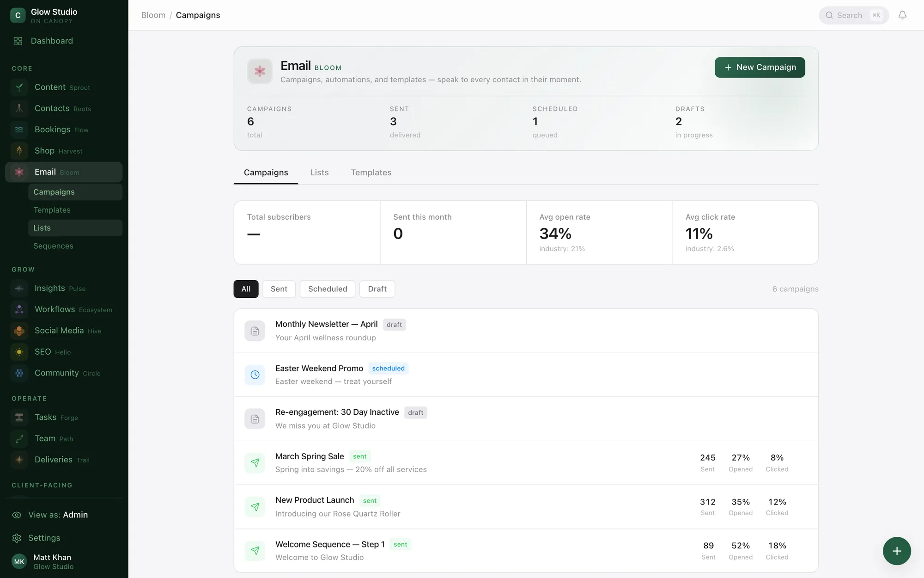Filter campaigns by Draft
This screenshot has height=578, width=924.
pos(377,289)
